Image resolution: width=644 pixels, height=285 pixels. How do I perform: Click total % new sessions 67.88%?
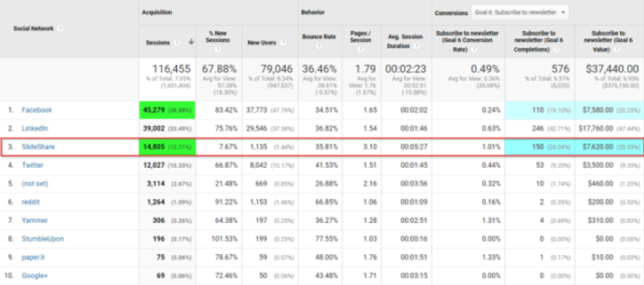point(219,69)
